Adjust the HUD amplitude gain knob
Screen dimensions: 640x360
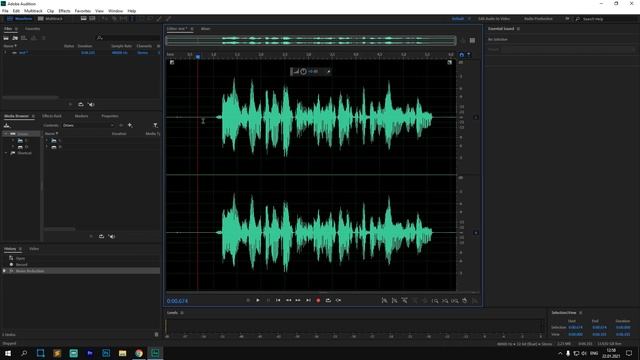pos(304,71)
